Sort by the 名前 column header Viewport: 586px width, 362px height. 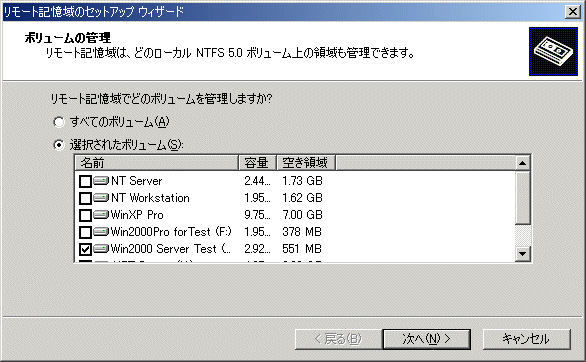click(x=157, y=163)
